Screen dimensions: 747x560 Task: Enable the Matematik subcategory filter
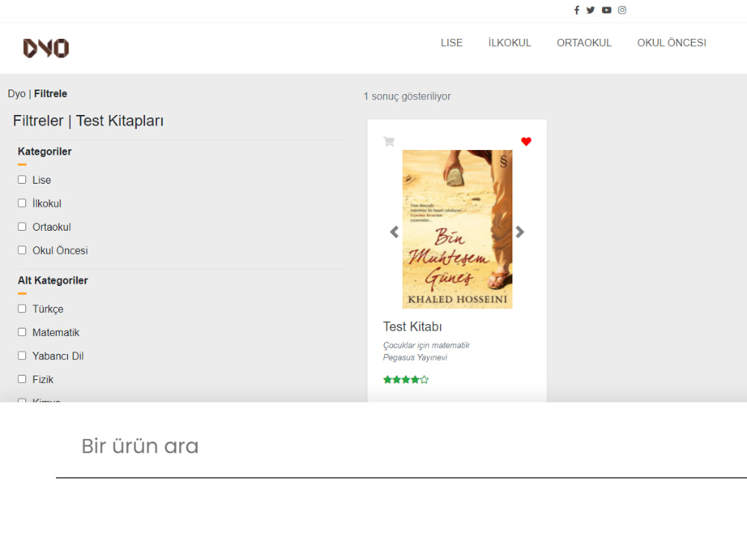22,332
